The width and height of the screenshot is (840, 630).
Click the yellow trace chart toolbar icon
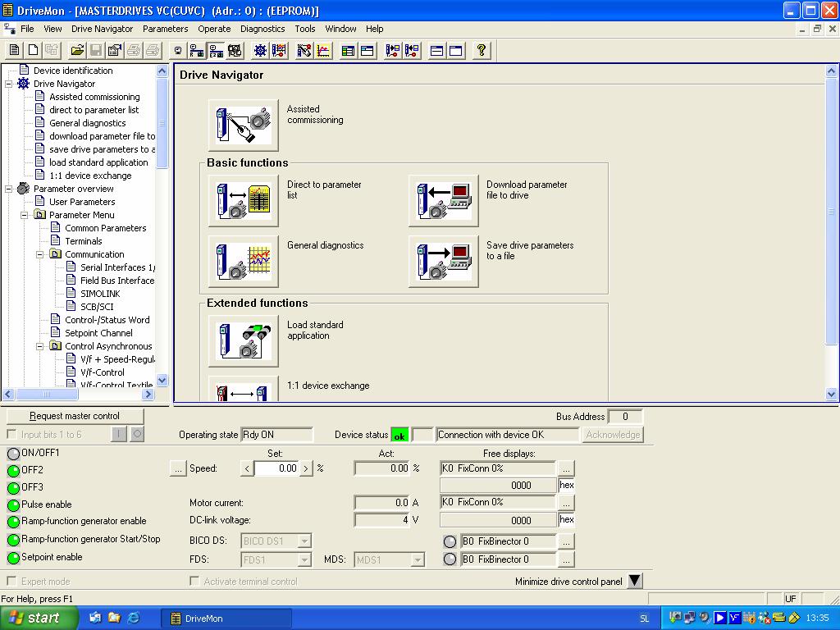coord(323,50)
